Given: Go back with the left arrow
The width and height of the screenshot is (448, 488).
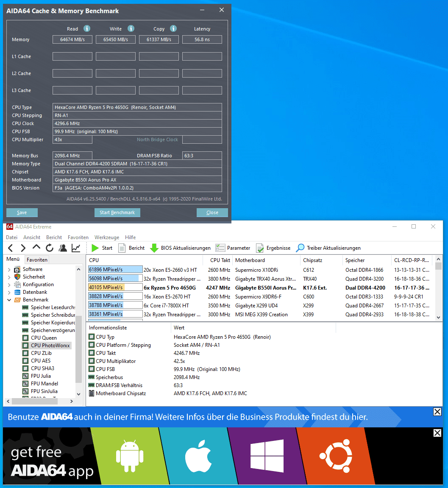Looking at the screenshot, I should coord(11,248).
